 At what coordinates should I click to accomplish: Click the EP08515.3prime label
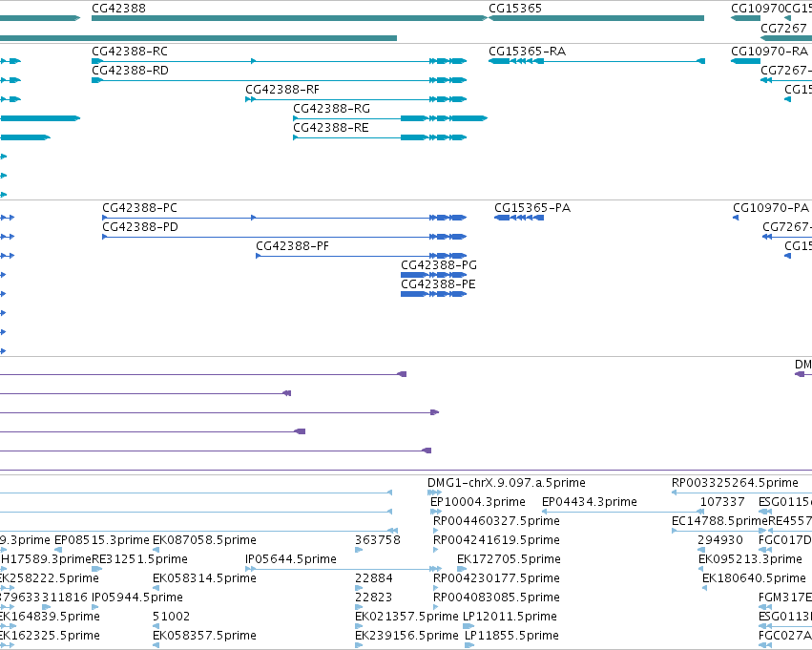point(102,541)
